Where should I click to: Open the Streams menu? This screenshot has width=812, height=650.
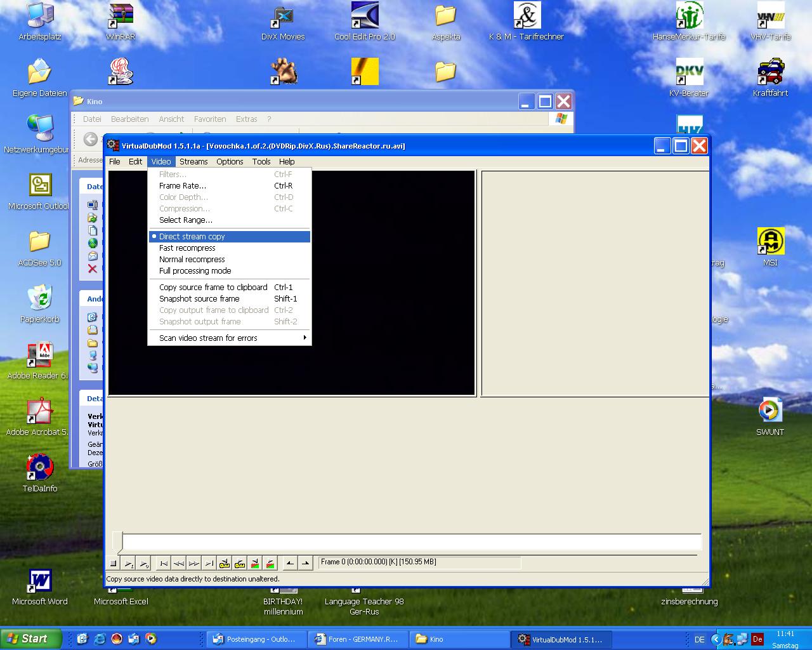click(x=193, y=161)
